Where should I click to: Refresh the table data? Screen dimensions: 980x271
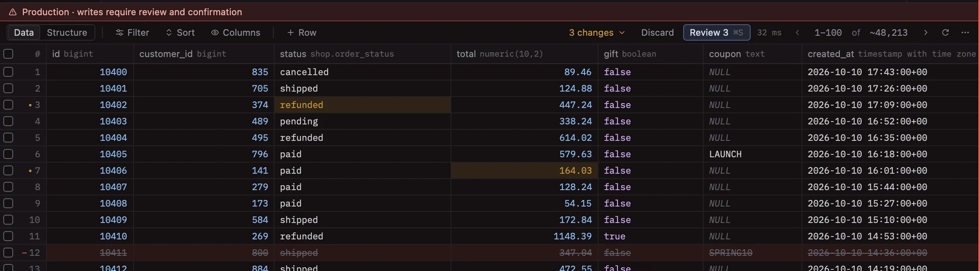(x=945, y=32)
